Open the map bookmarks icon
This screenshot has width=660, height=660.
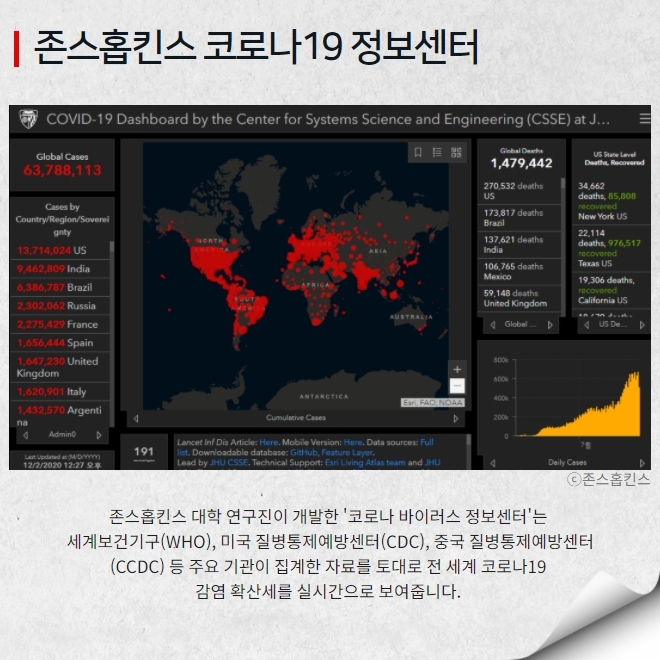pyautogui.click(x=418, y=152)
